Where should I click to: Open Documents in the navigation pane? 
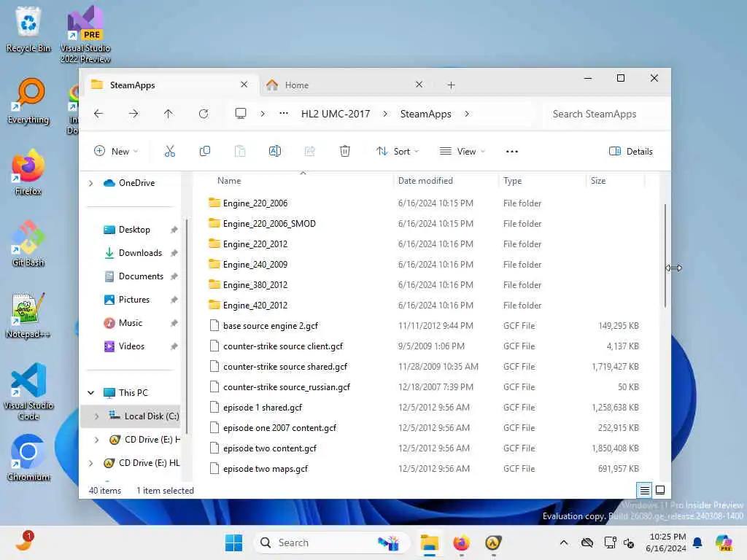(x=141, y=276)
